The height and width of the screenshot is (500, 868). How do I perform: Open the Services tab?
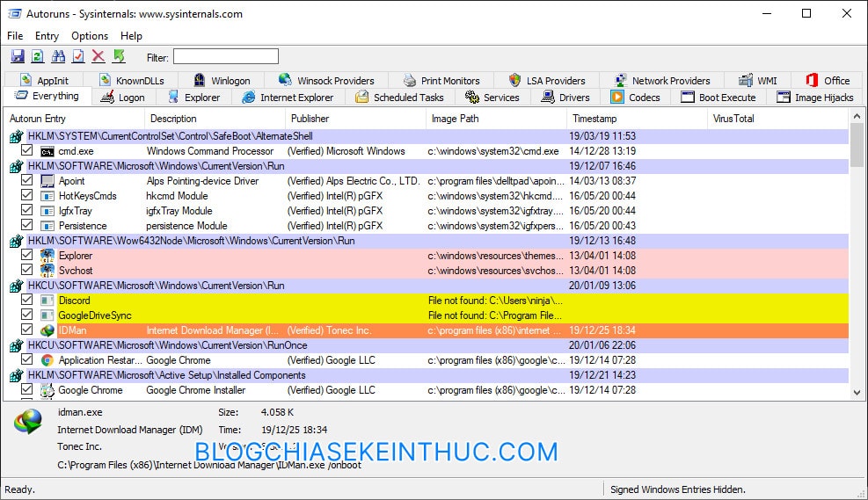[x=492, y=98]
